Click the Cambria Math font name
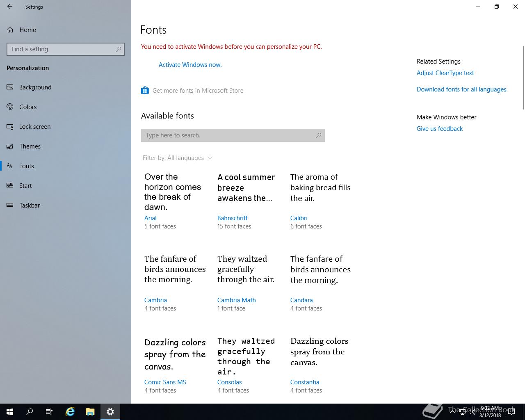The height and width of the screenshot is (420, 525). pos(236,300)
